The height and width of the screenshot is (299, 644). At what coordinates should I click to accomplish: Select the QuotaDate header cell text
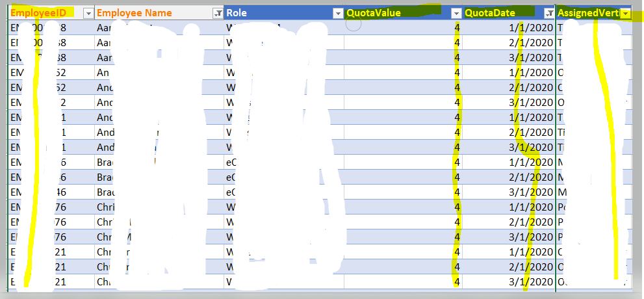pyautogui.click(x=490, y=13)
